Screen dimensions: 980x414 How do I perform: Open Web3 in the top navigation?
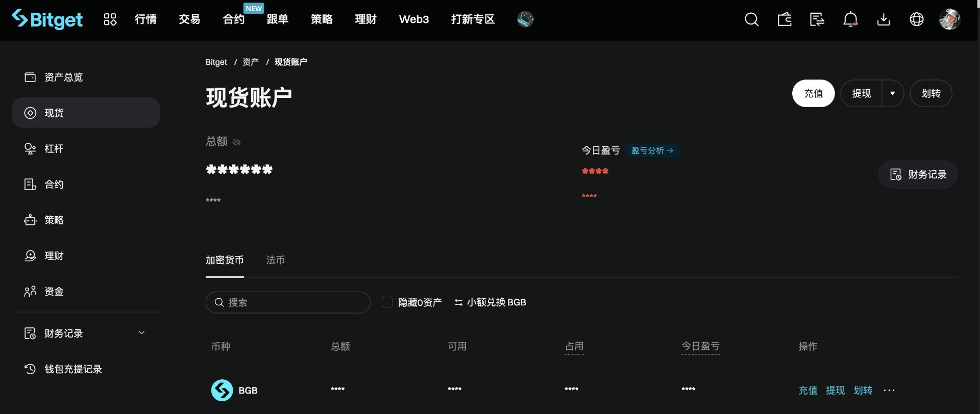pyautogui.click(x=414, y=19)
